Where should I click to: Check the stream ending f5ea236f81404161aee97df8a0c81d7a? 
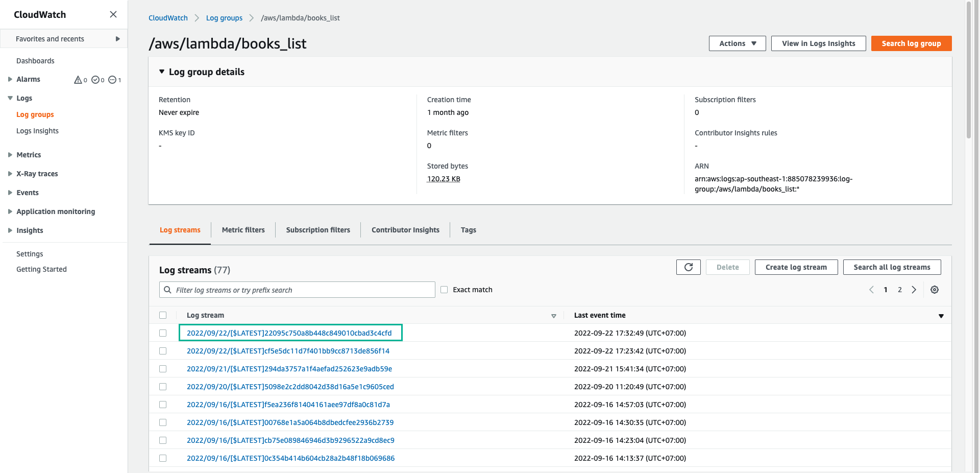click(x=163, y=405)
